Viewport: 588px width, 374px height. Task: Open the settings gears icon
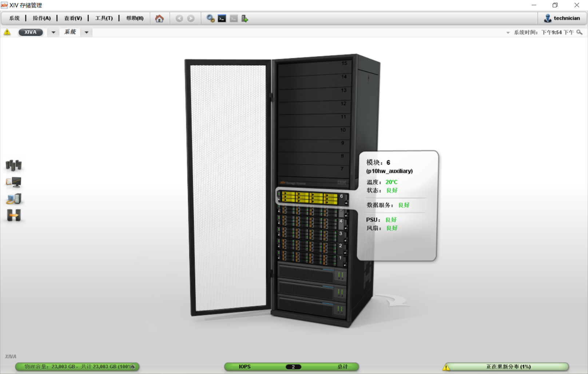210,19
